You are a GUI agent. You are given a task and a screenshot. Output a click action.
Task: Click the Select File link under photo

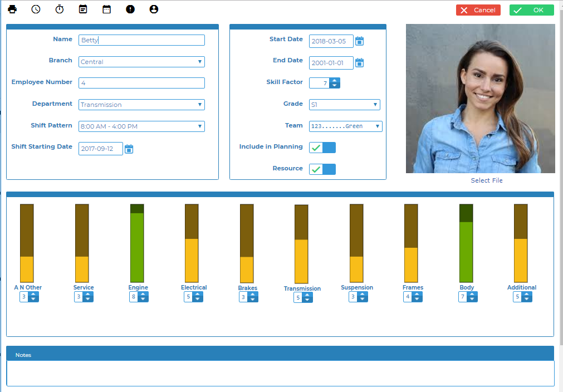point(486,180)
